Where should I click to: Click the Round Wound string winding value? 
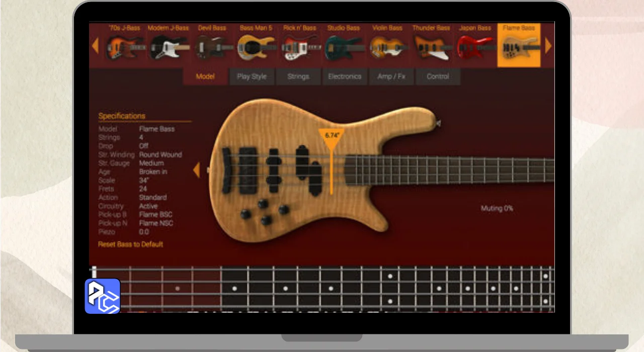pyautogui.click(x=160, y=154)
